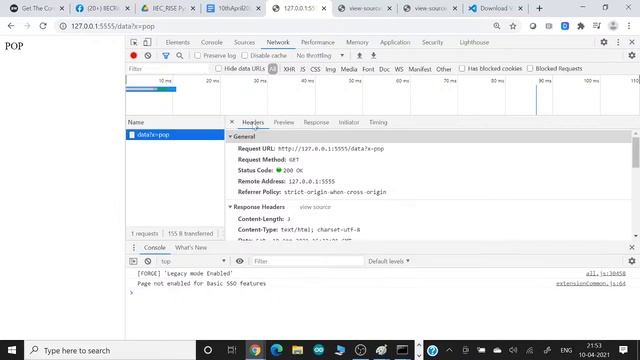Create live expression with eye icon
Viewport: 640px width, 360px height.
pyautogui.click(x=240, y=261)
